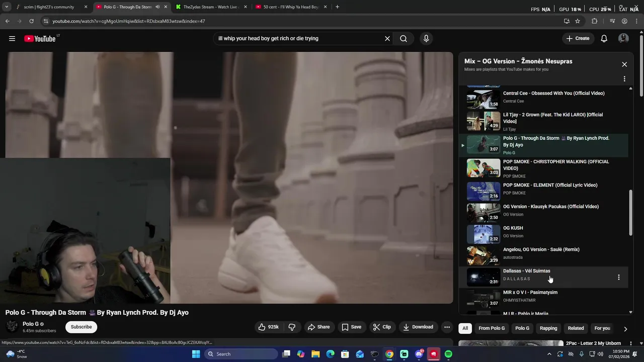Open the weather widget showing -4°C Snow
The height and width of the screenshot is (362, 644).
point(16,354)
